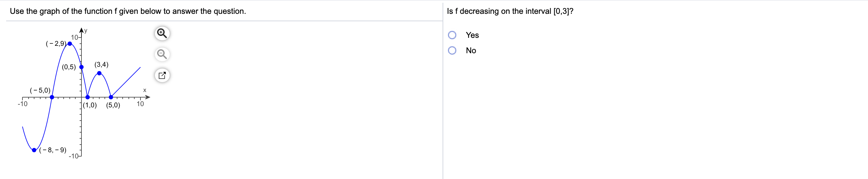Click the No answer label text
This screenshot has height=179, width=868.
pyautogui.click(x=471, y=50)
